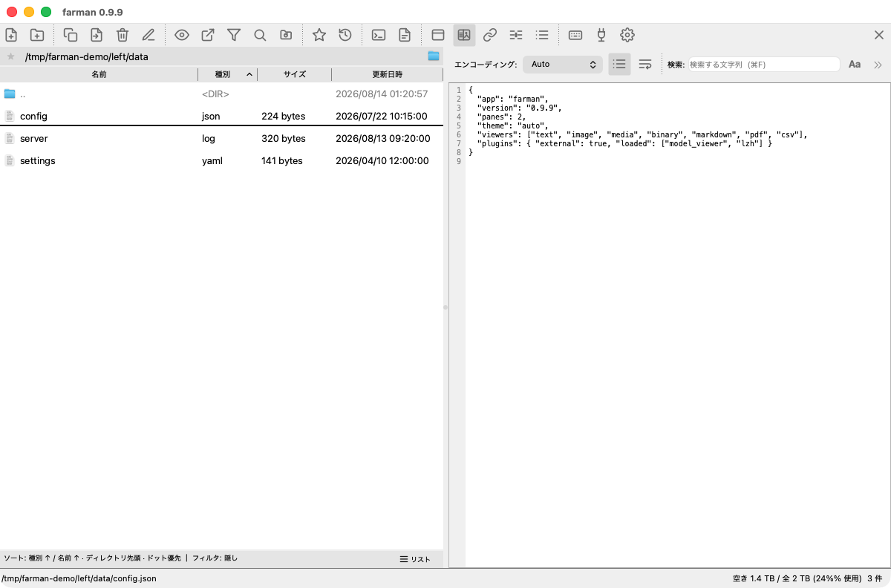891x588 pixels.
Task: Click the eye view icon
Action: tap(182, 35)
